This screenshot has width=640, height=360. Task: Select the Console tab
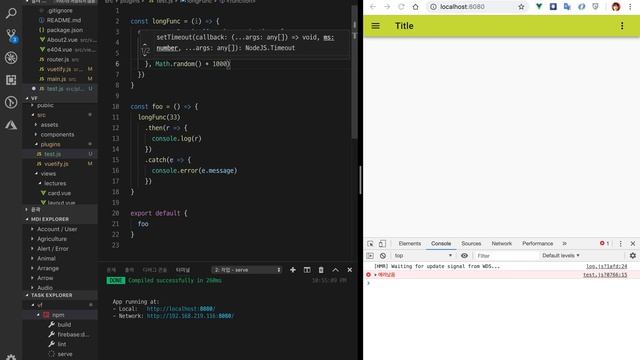coord(441,243)
